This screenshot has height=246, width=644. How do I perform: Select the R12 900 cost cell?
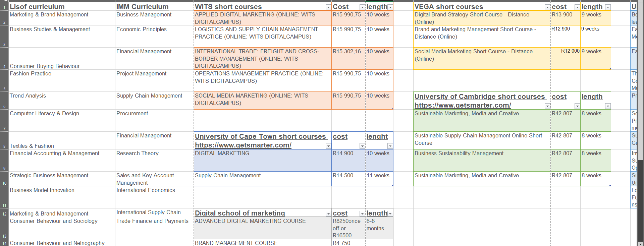pos(566,37)
